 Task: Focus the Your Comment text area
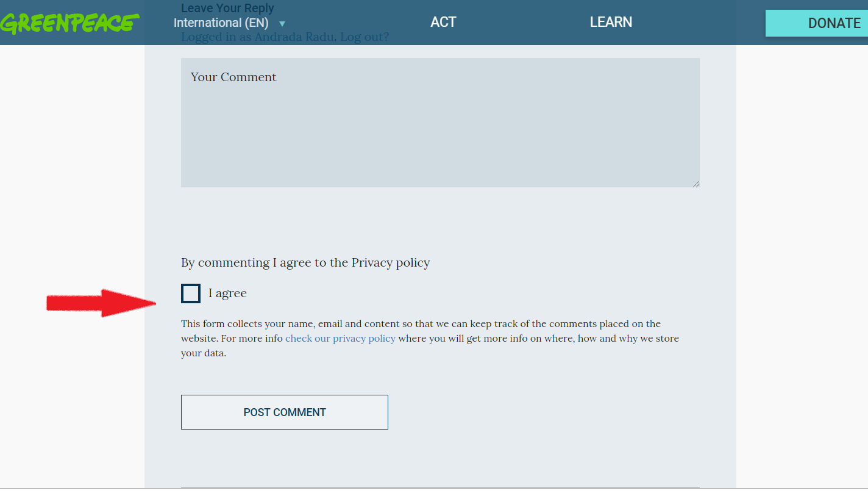pyautogui.click(x=440, y=123)
